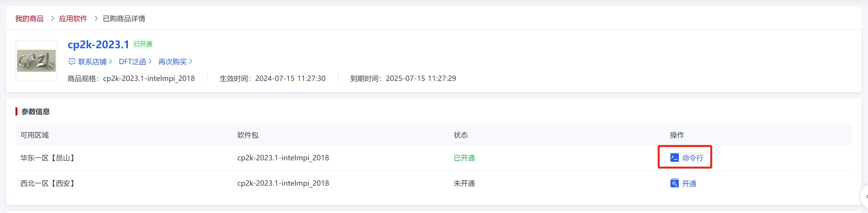Open the cp2k product logo thumbnail
Viewport: 868px width, 213px height.
tap(36, 61)
